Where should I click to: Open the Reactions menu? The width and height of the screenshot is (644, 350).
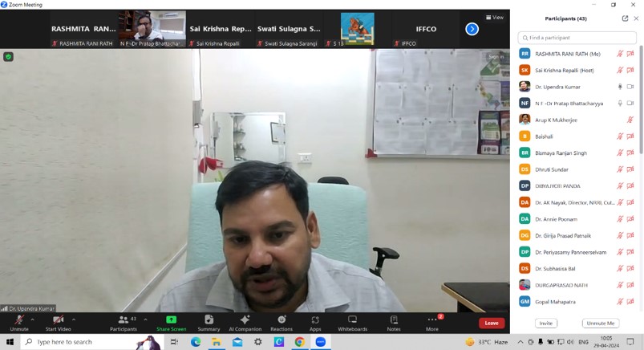coord(281,322)
